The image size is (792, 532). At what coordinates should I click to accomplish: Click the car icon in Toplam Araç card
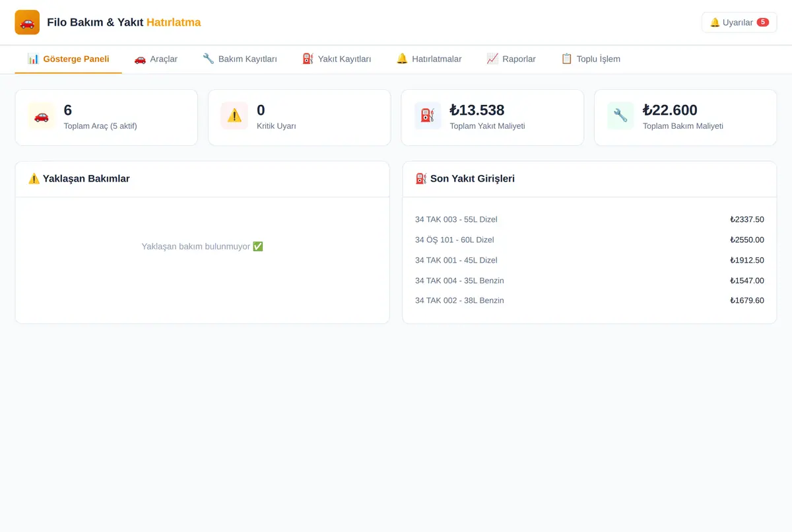[42, 116]
